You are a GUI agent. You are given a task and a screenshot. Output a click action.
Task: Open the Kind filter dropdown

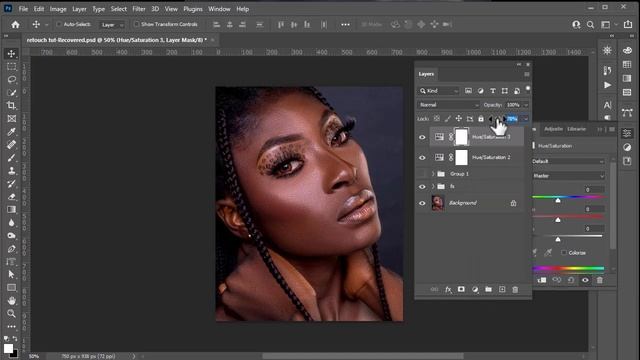pyautogui.click(x=439, y=91)
